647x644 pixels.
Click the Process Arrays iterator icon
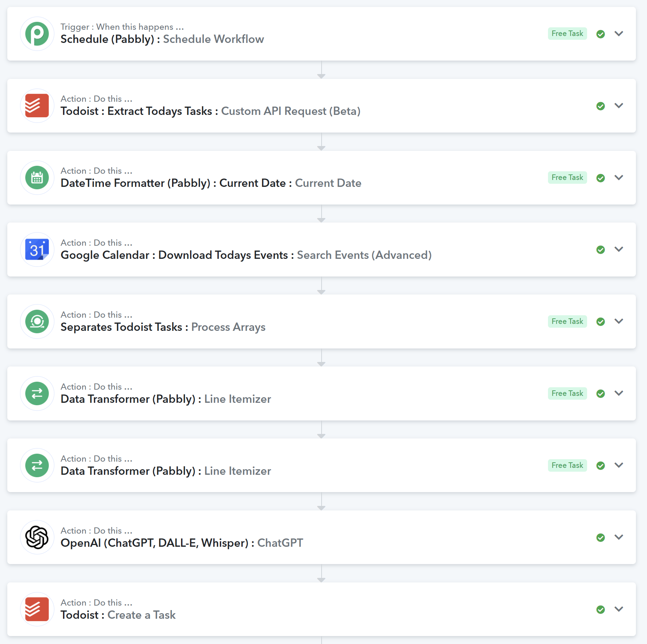[37, 321]
